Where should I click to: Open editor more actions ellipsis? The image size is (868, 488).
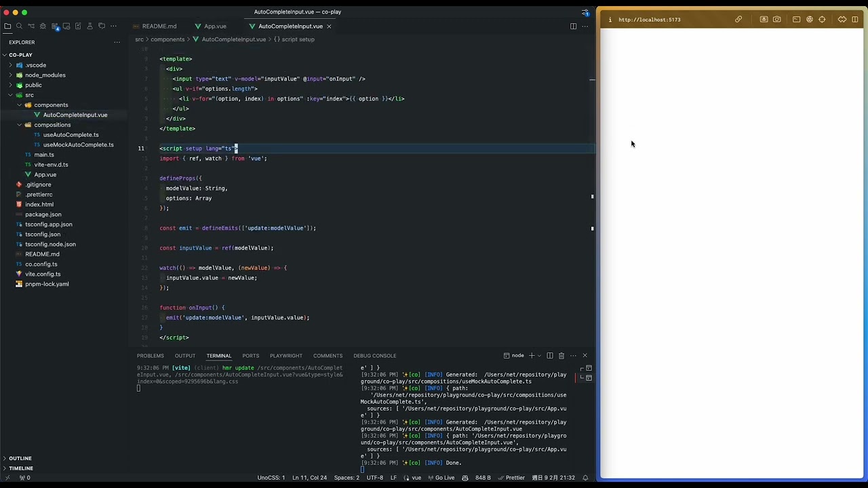point(585,26)
